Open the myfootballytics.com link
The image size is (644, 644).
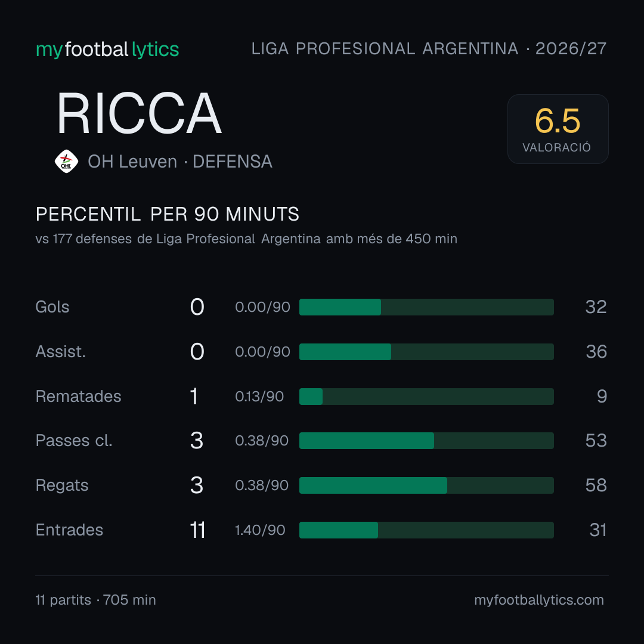coord(539,600)
